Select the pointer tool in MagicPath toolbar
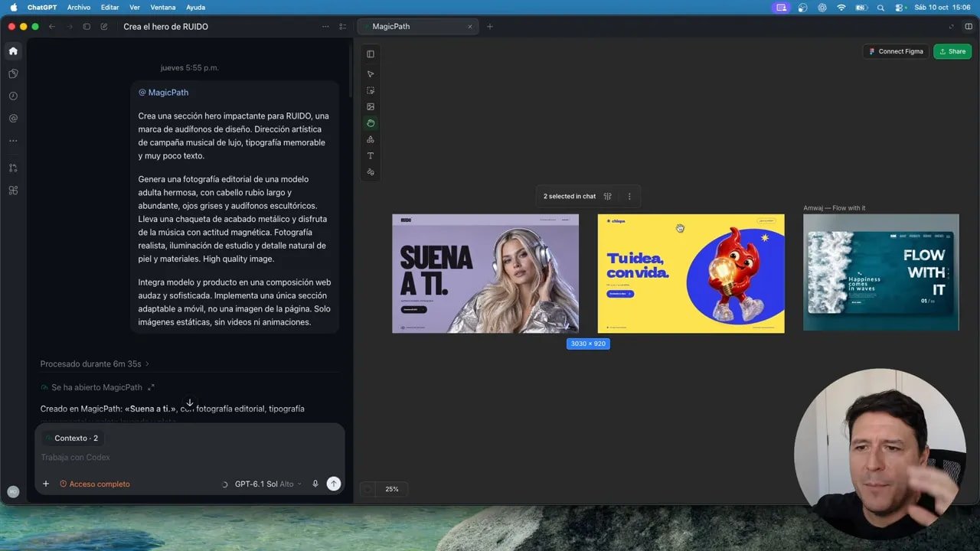 pyautogui.click(x=371, y=74)
